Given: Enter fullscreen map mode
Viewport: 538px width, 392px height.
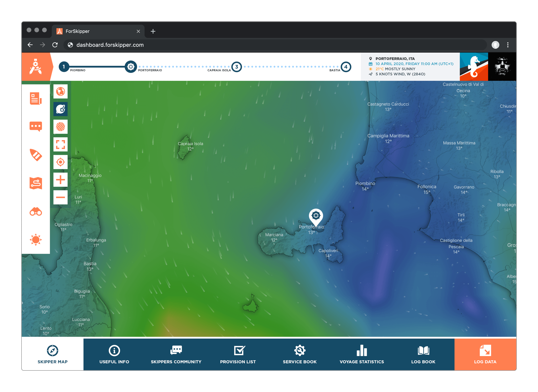Looking at the screenshot, I should click(60, 144).
